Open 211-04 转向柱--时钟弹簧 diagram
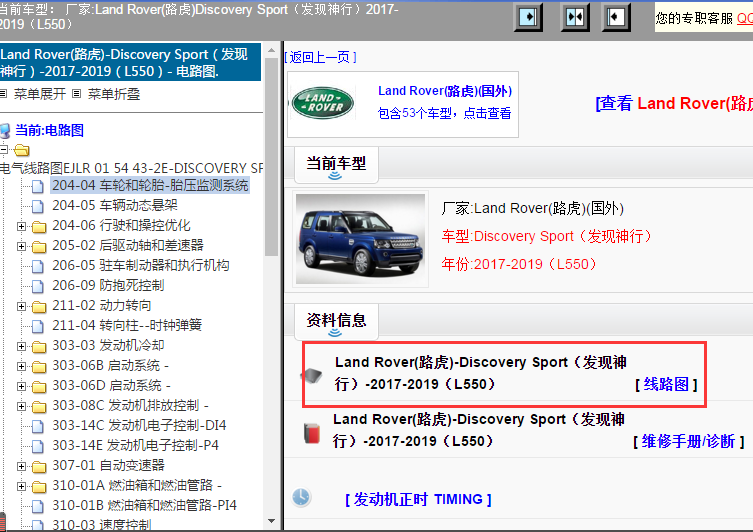This screenshot has width=753, height=532. coord(127,326)
